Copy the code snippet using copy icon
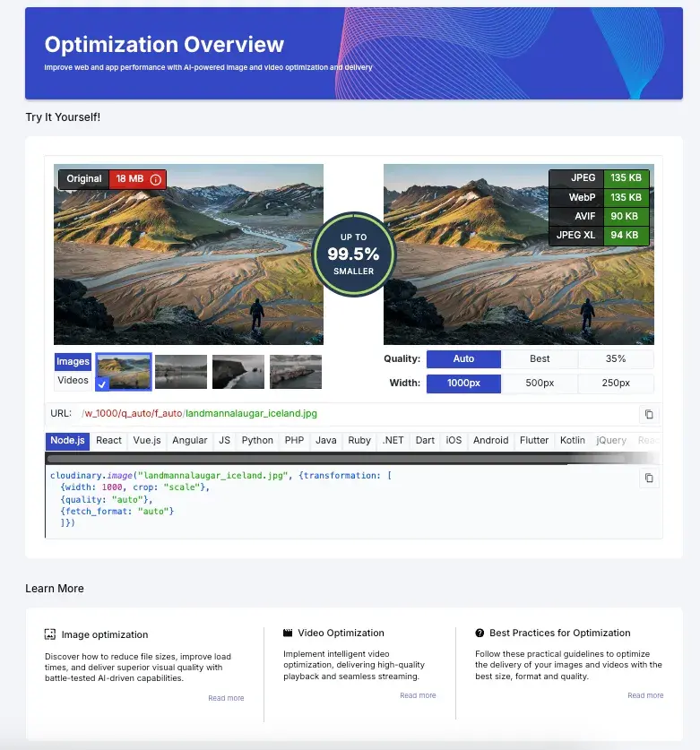 649,478
